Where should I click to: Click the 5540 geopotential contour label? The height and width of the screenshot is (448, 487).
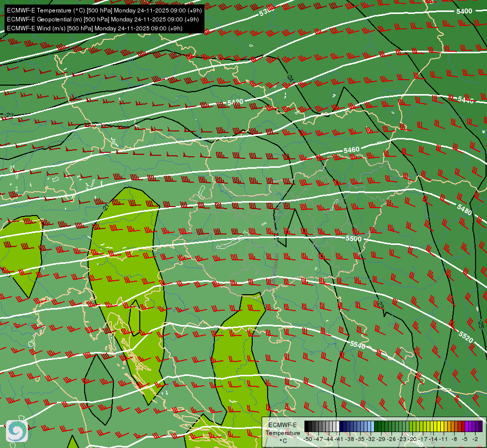[358, 345]
